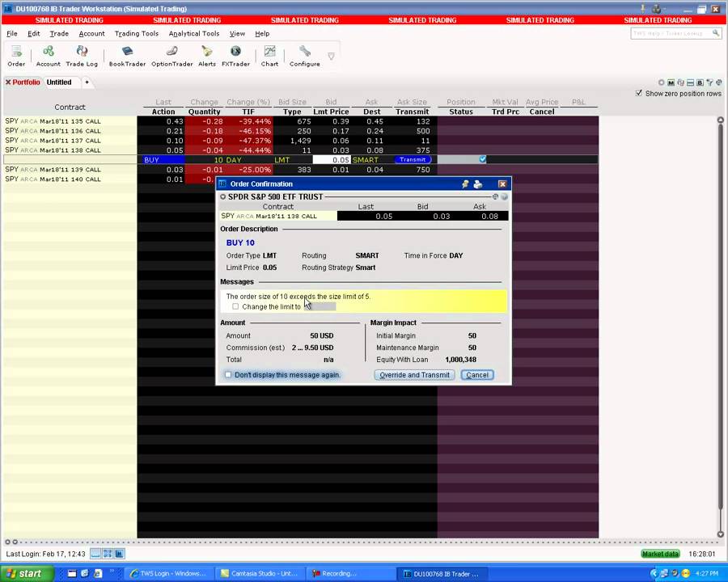
Task: Click the first layout icon beside Last Login
Action: coord(95,554)
